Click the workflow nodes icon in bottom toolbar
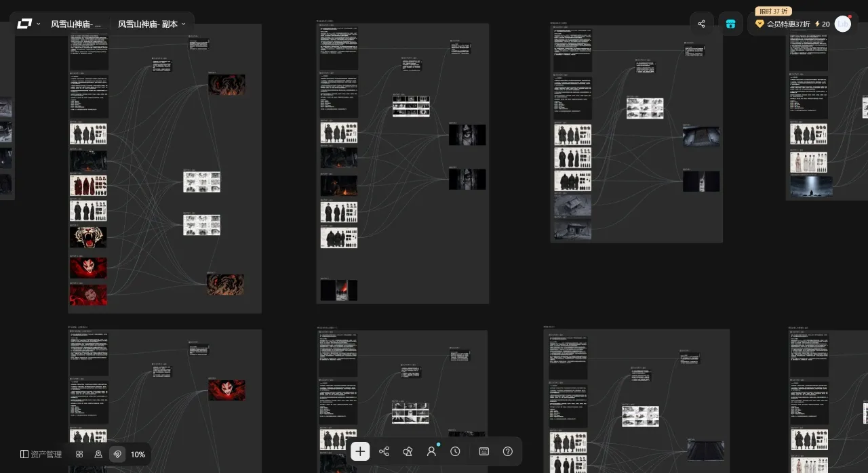868x473 pixels. click(x=384, y=451)
